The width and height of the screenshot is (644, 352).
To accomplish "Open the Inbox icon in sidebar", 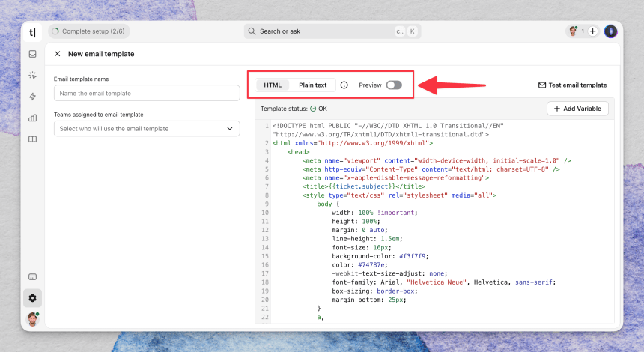I will coord(32,54).
